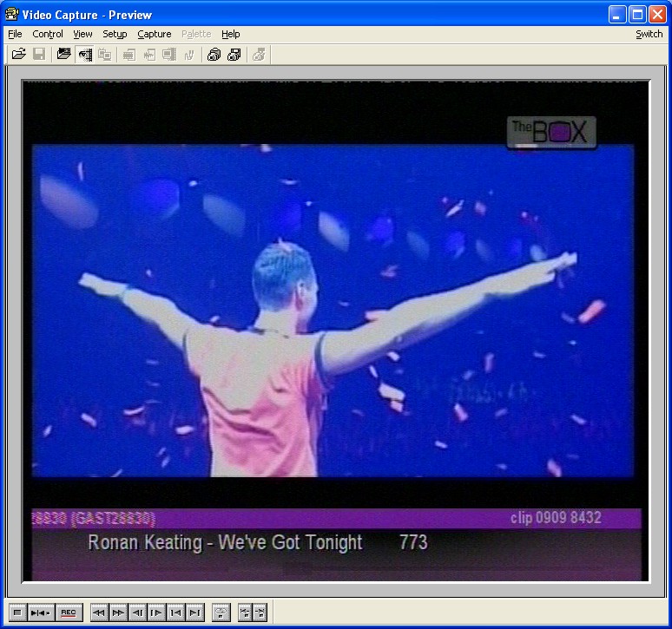Click the camera with floppy disk icon
Screen dimensions: 672x629
[234, 55]
